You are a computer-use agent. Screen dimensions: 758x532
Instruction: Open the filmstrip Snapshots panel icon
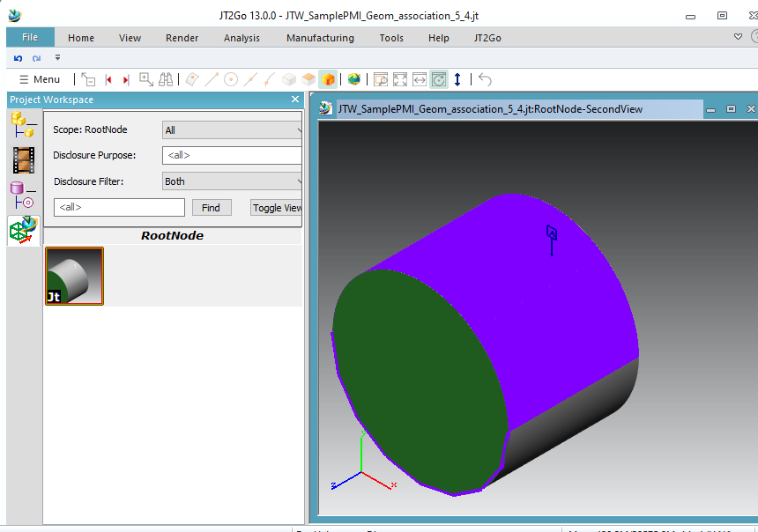coord(24,160)
